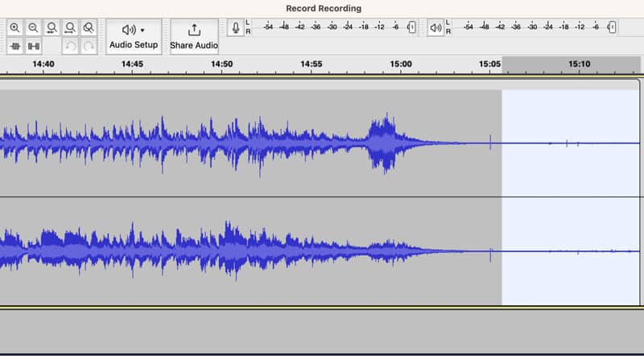Image resolution: width=644 pixels, height=356 pixels.
Task: Click the timeline ruler at 15:00
Action: (x=400, y=64)
